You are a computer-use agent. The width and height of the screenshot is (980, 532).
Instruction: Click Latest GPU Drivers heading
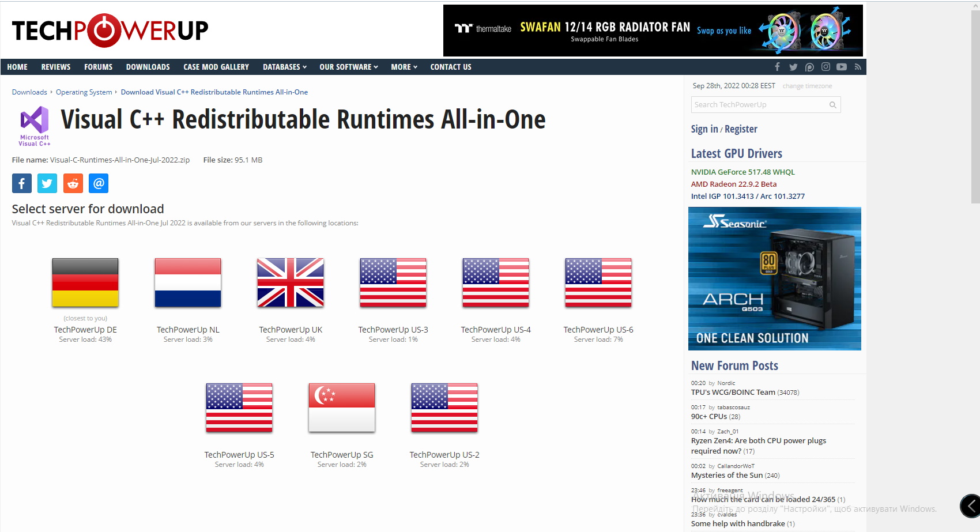pos(737,153)
